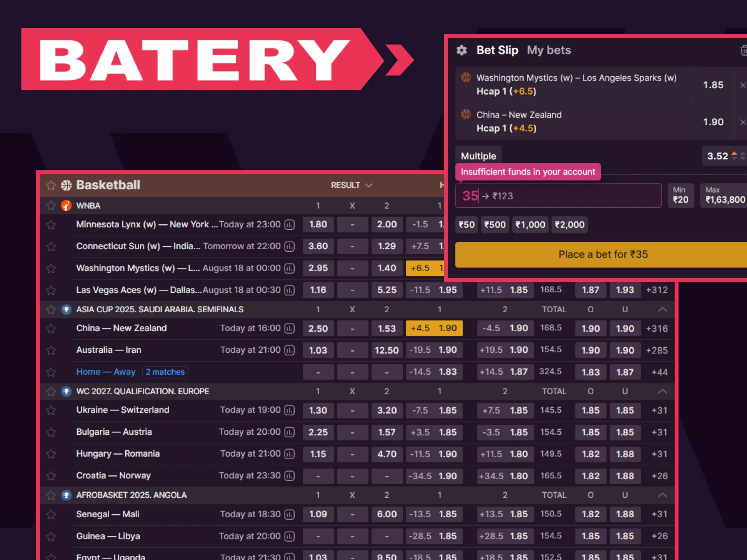747x560 pixels.
Task: Open bet slip settings with the gear icon
Action: pos(461,50)
